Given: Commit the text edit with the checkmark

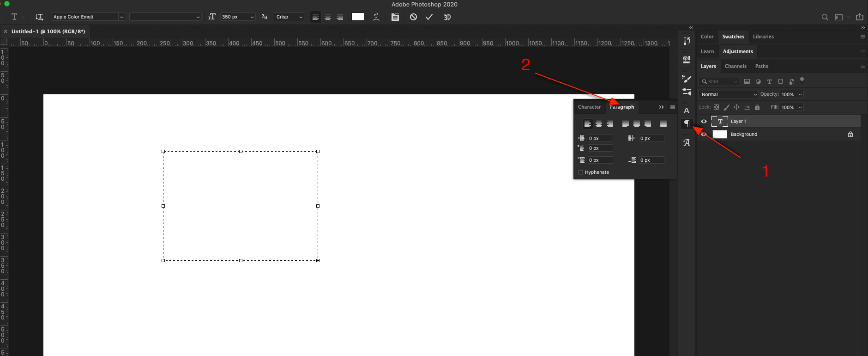Looking at the screenshot, I should 429,17.
